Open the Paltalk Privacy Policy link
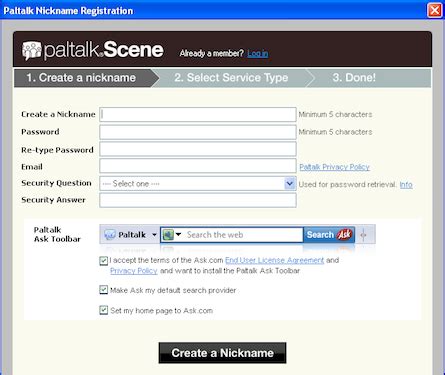The width and height of the screenshot is (445, 375). (334, 167)
